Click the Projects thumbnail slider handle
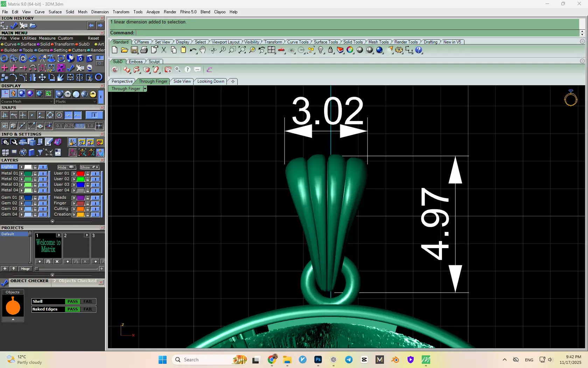 [36, 269]
